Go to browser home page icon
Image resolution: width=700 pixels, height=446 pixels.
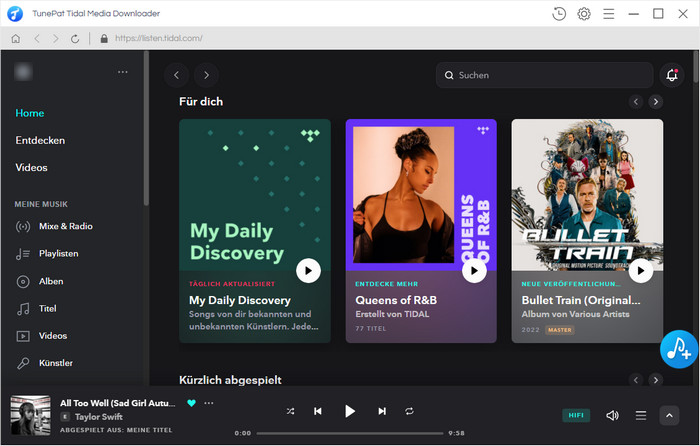(16, 39)
